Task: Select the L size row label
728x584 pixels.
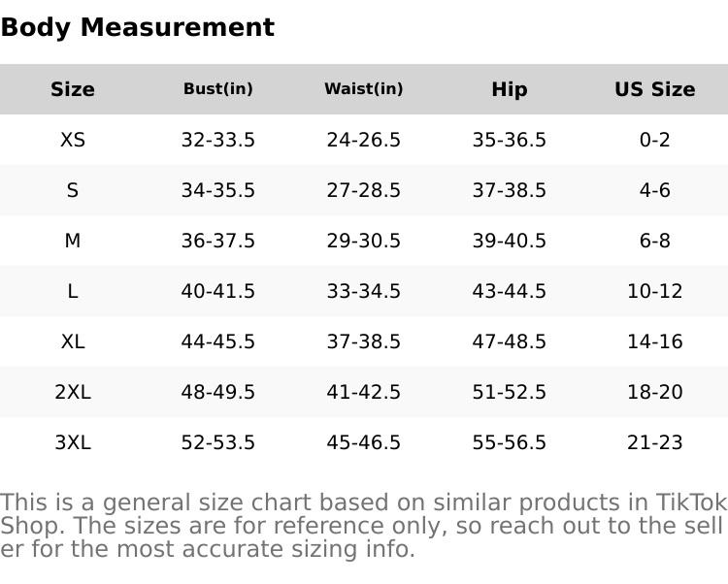Action: [x=73, y=291]
